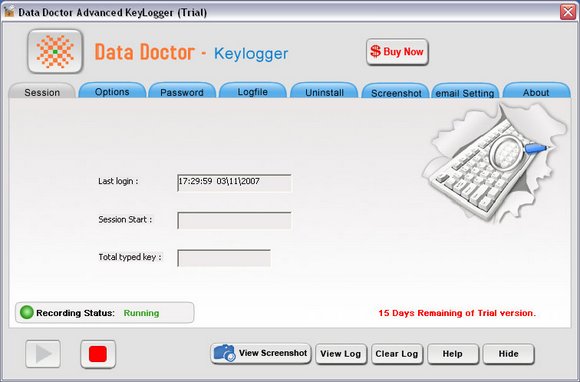Click the red stop recording button
Viewport: 580px width, 382px height.
coord(98,354)
